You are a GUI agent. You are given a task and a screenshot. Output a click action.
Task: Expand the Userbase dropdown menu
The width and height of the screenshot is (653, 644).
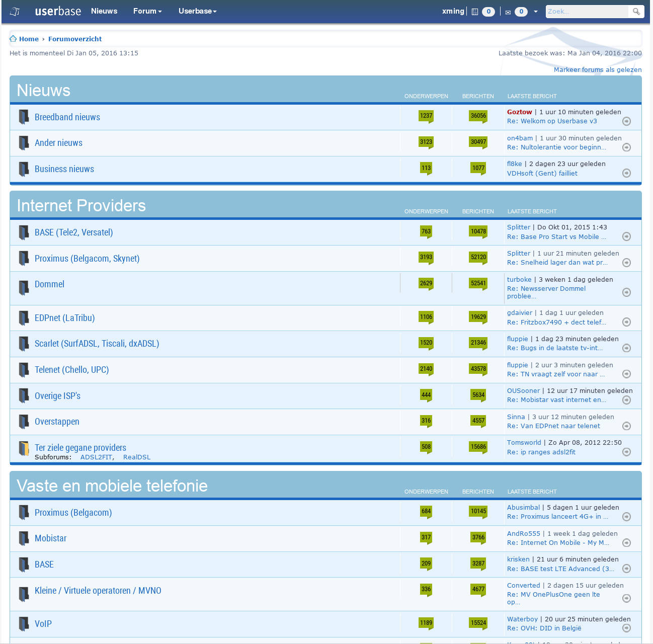tap(197, 11)
